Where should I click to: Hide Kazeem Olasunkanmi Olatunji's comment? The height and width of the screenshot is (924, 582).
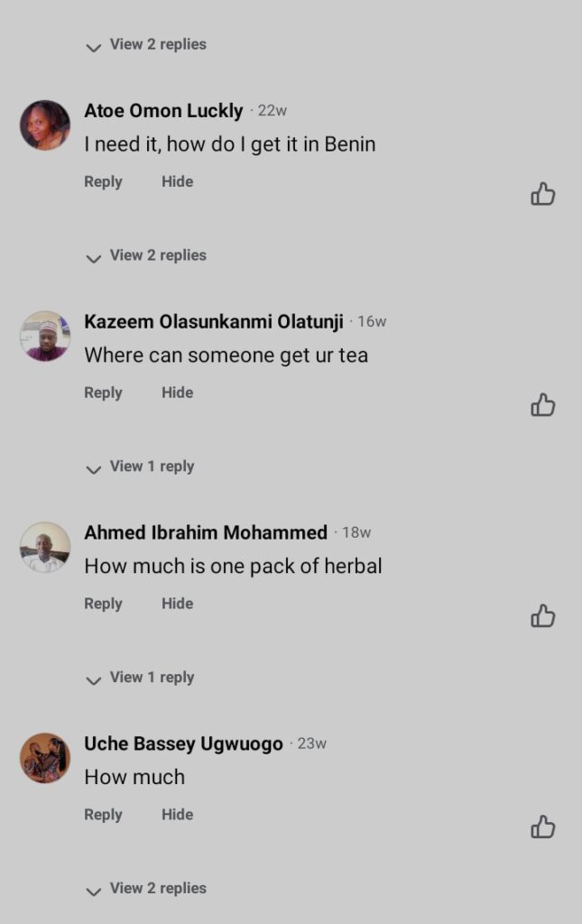point(177,393)
